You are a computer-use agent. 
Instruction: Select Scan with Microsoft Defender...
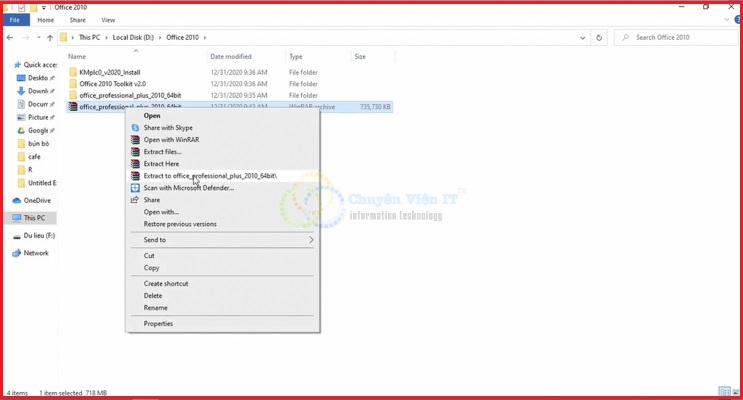pyautogui.click(x=223, y=188)
